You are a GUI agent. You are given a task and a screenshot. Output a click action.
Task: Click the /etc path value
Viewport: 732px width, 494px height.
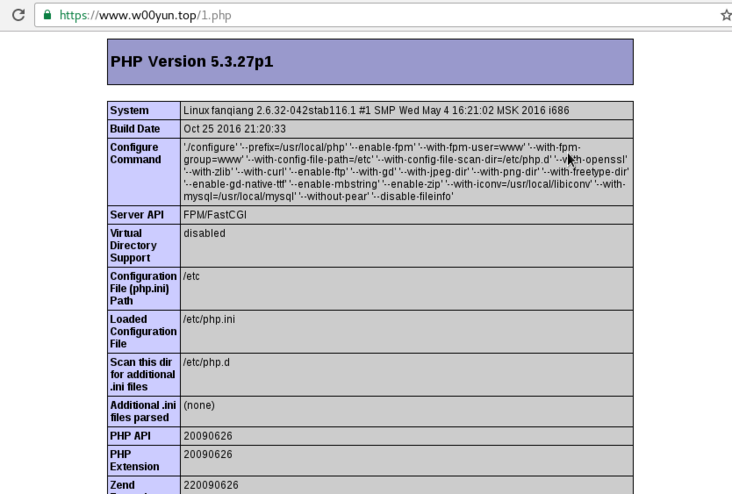pyautogui.click(x=191, y=276)
